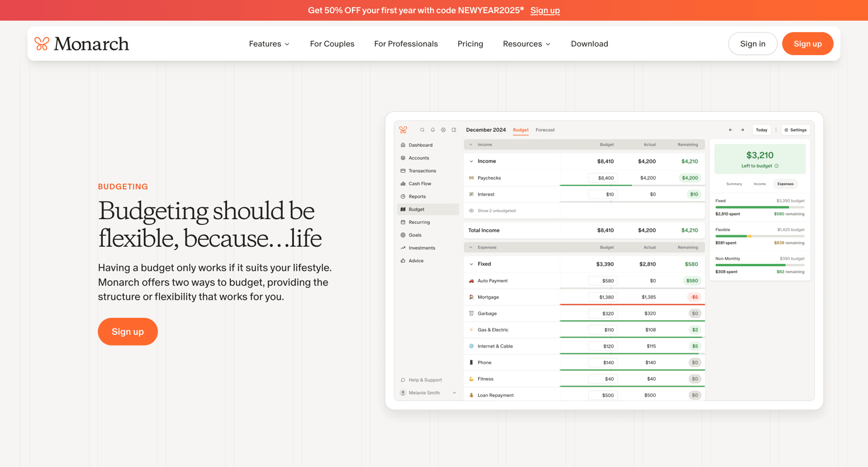Go to the Pricing page
This screenshot has height=467, width=868.
click(x=470, y=44)
